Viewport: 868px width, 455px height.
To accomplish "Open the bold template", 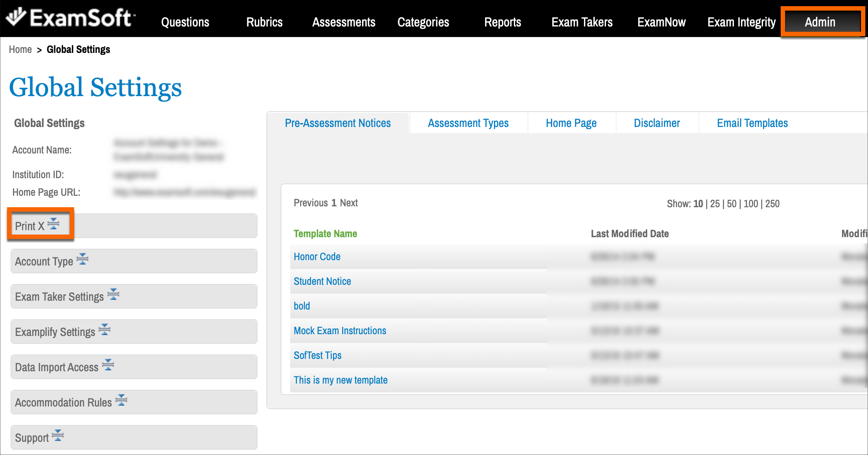I will [x=302, y=306].
